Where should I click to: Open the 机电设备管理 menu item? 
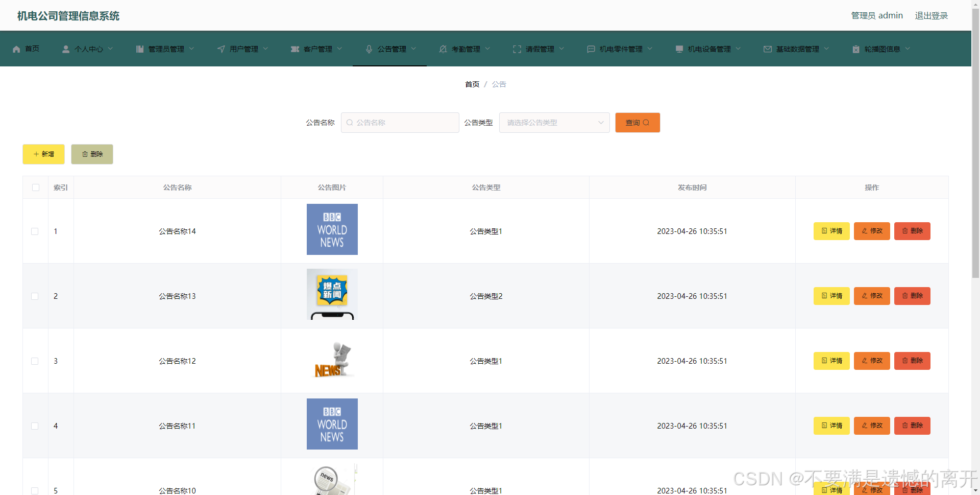click(707, 49)
